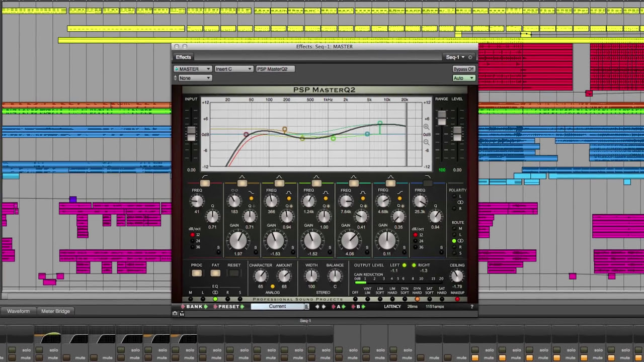Select the blue 4.68k node on the EQ graph
The height and width of the screenshot is (362, 644).
pos(367,134)
